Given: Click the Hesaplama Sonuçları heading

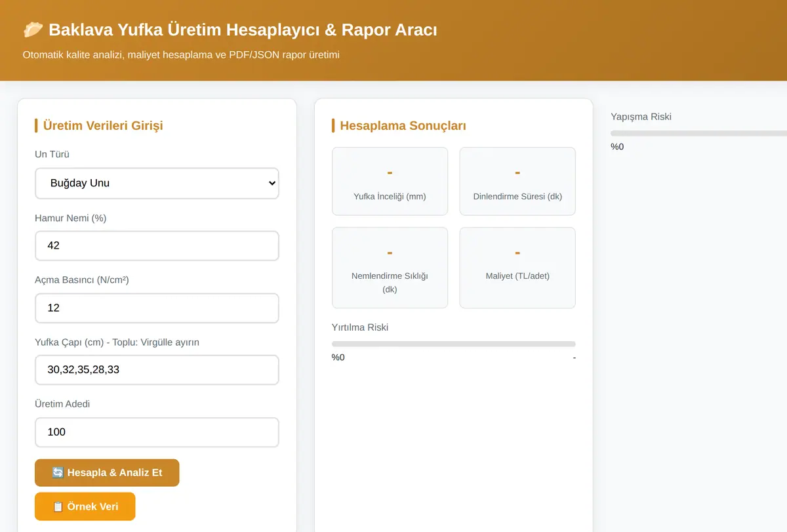Looking at the screenshot, I should point(403,125).
